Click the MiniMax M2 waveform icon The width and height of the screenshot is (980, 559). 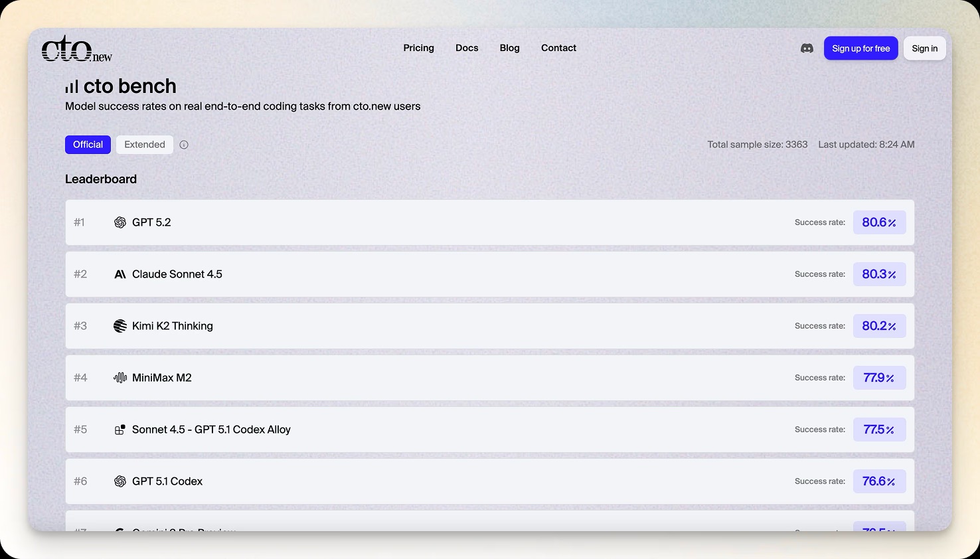pyautogui.click(x=120, y=378)
